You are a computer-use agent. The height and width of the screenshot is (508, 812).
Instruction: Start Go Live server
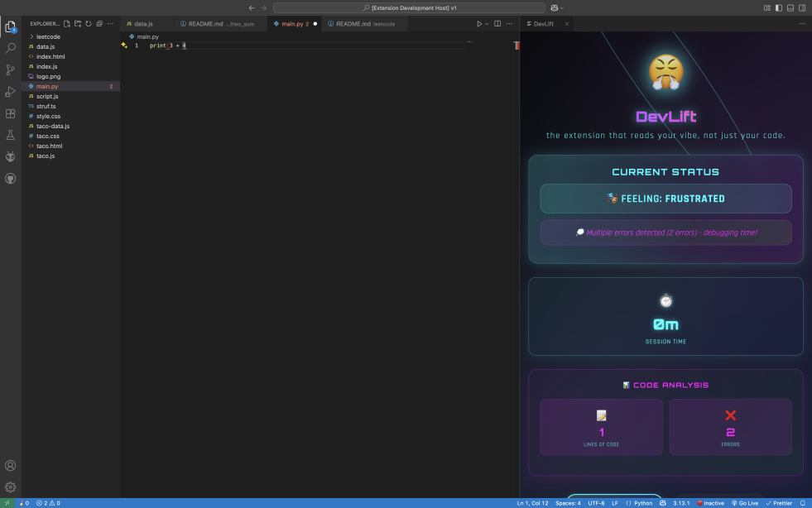[745, 503]
